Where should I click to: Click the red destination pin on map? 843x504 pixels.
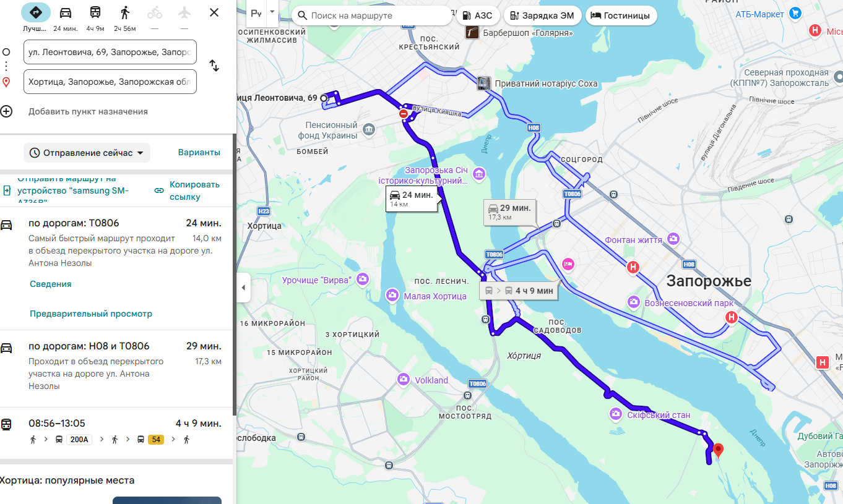click(x=718, y=451)
